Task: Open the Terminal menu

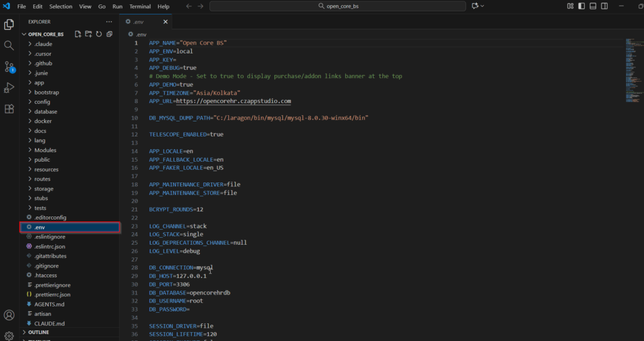Action: tap(140, 6)
